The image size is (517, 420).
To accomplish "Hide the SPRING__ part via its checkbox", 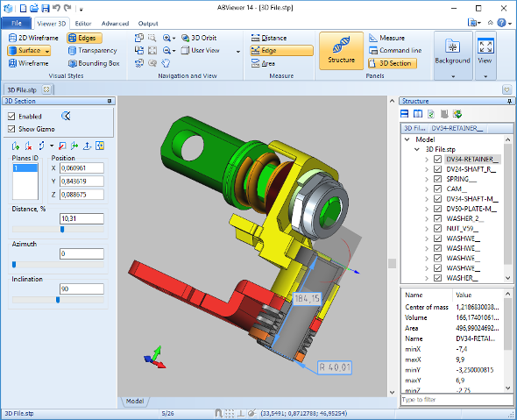I will 437,179.
